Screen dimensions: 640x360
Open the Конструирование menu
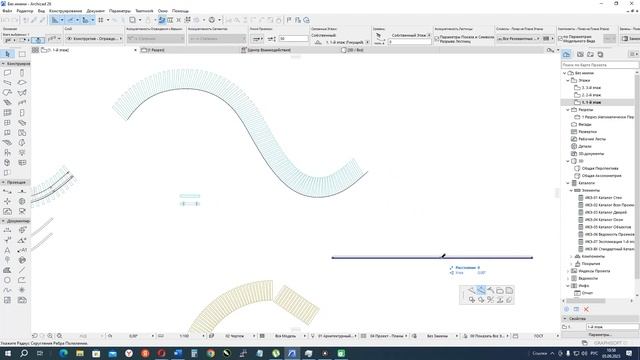click(x=65, y=11)
